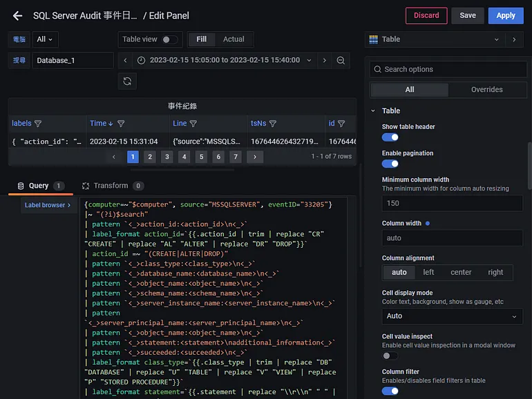Click inside the LogQL query editor
Image resolution: width=532 pixels, height=399 pixels.
(213, 298)
